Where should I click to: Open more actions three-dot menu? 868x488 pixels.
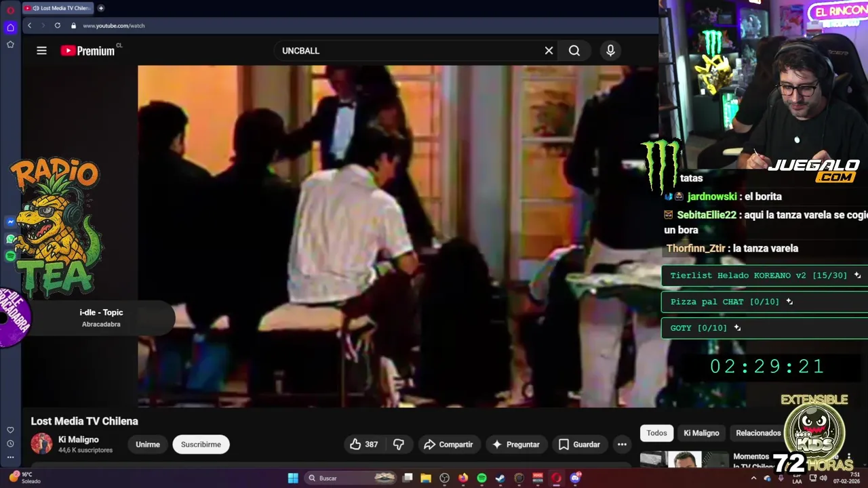pos(622,445)
